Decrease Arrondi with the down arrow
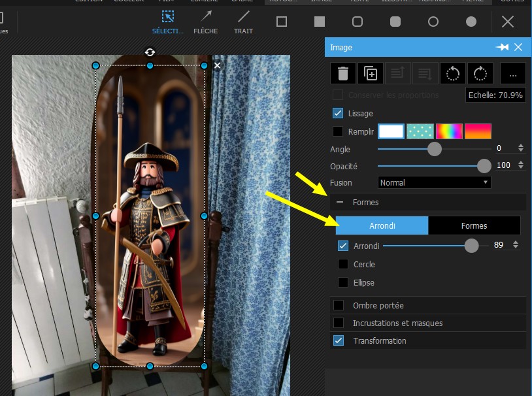 516,247
